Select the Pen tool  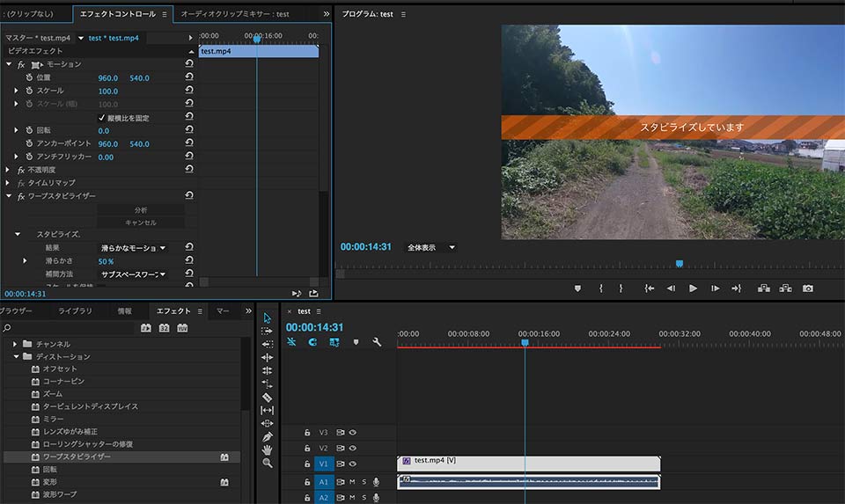pos(268,436)
